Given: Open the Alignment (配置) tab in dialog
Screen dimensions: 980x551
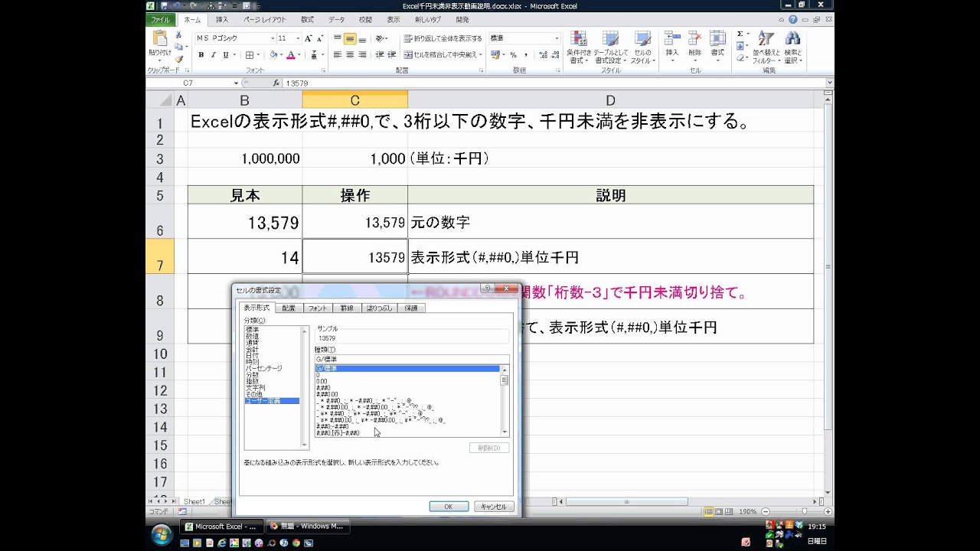Looking at the screenshot, I should pos(288,308).
